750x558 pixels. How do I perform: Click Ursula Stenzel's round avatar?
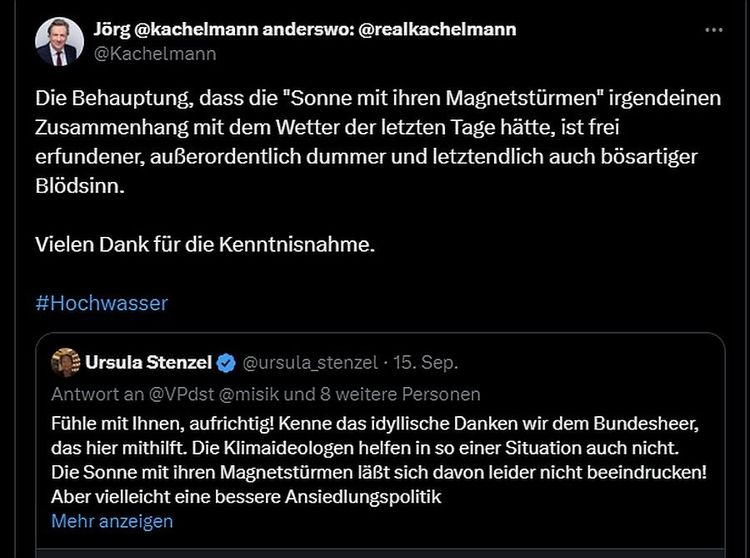pos(66,361)
